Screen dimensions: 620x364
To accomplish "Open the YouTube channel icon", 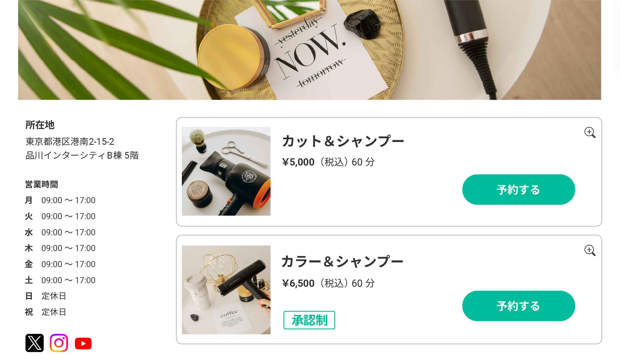I will click(x=83, y=344).
